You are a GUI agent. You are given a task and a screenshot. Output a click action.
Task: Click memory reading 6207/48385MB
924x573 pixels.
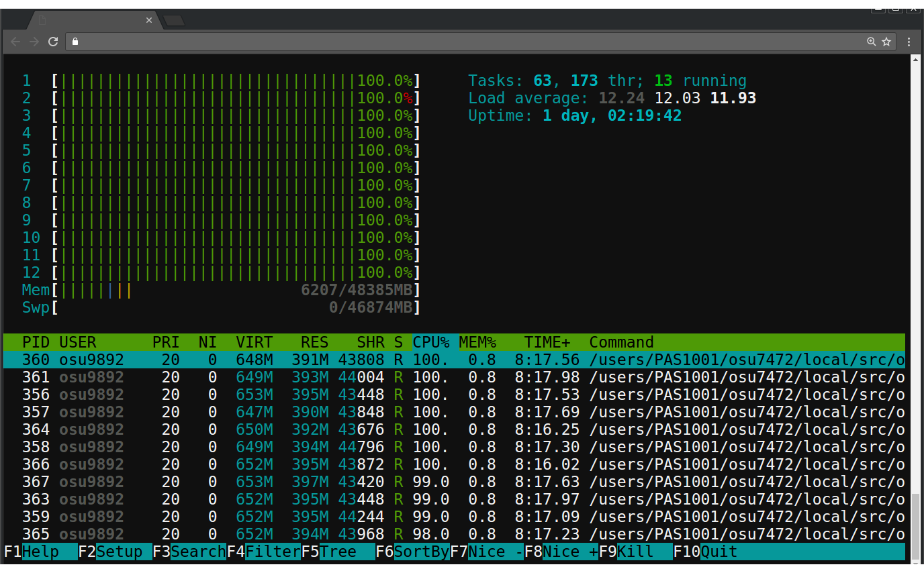[357, 290]
